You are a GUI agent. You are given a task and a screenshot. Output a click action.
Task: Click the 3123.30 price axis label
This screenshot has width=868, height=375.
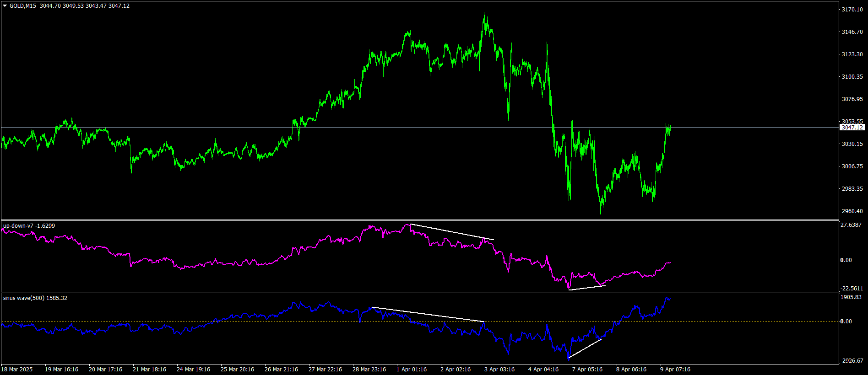click(852, 54)
